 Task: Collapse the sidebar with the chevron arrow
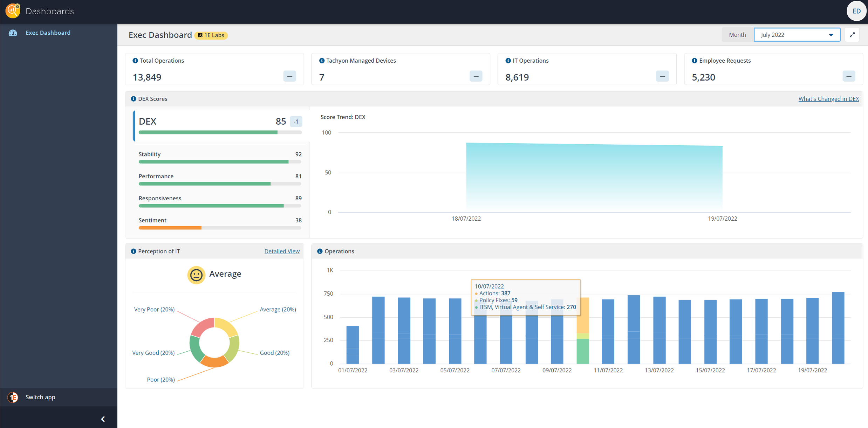(103, 419)
